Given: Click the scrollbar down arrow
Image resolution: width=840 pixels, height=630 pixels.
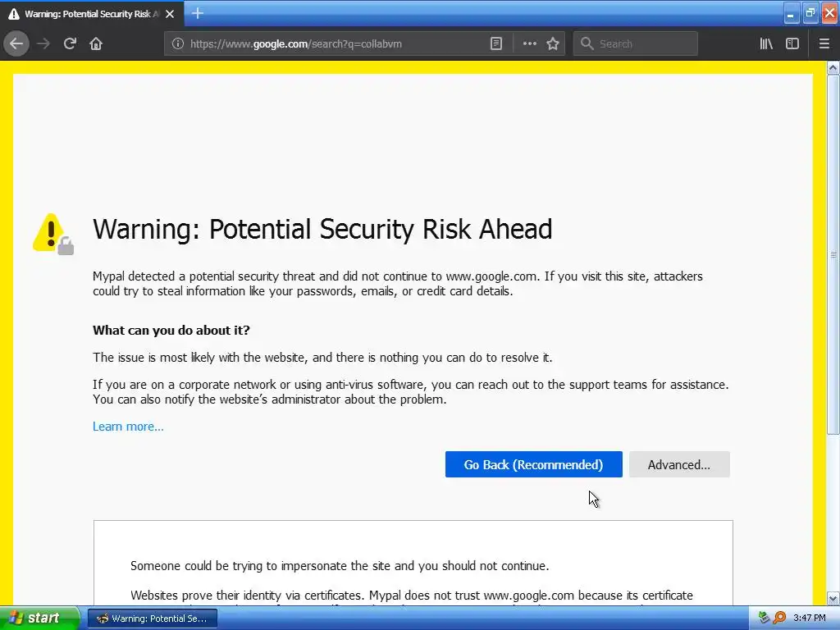Looking at the screenshot, I should (833, 598).
